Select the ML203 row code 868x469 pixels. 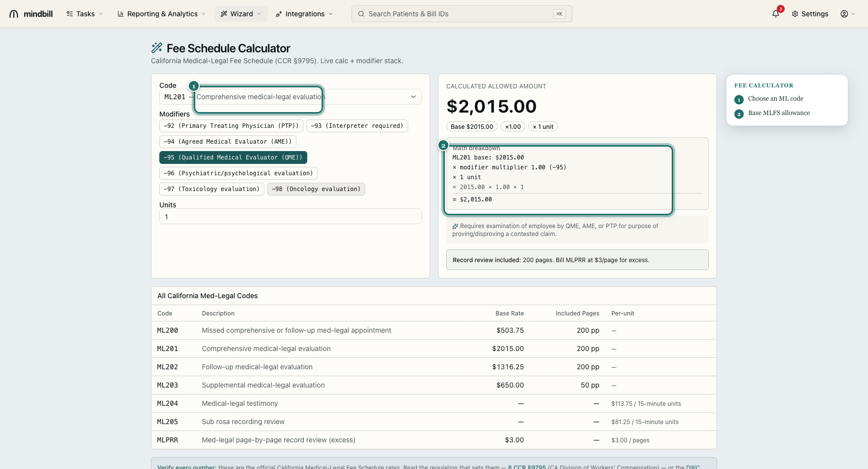pyautogui.click(x=168, y=385)
